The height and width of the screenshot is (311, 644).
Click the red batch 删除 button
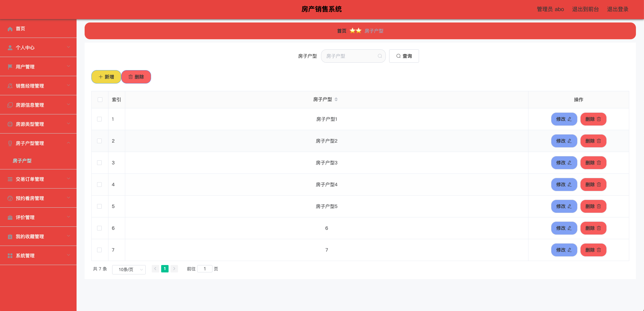tap(136, 77)
